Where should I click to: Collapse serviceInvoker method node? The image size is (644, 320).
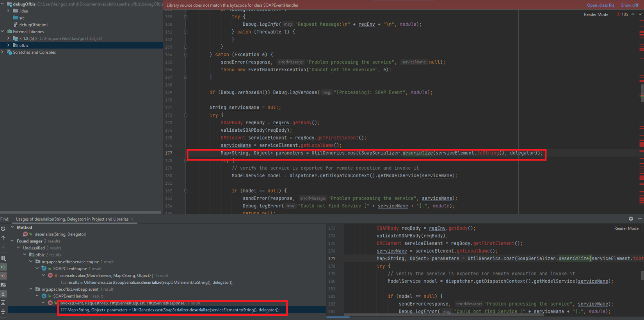tap(44, 275)
